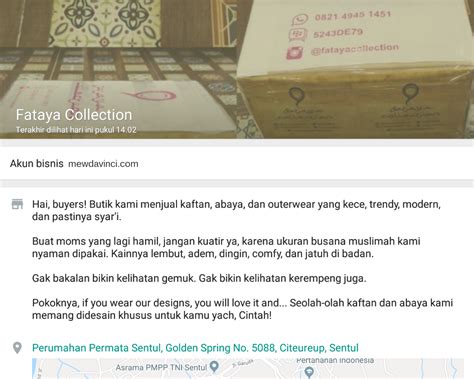The width and height of the screenshot is (474, 379).
Task: Click the @fatayacollection handle on the box
Action: click(355, 49)
